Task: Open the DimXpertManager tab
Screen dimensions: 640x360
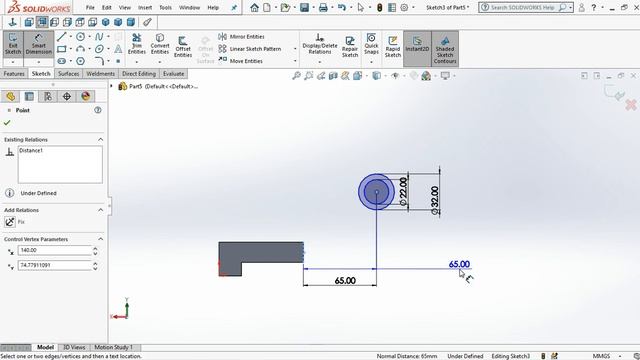Action: pyautogui.click(x=67, y=96)
